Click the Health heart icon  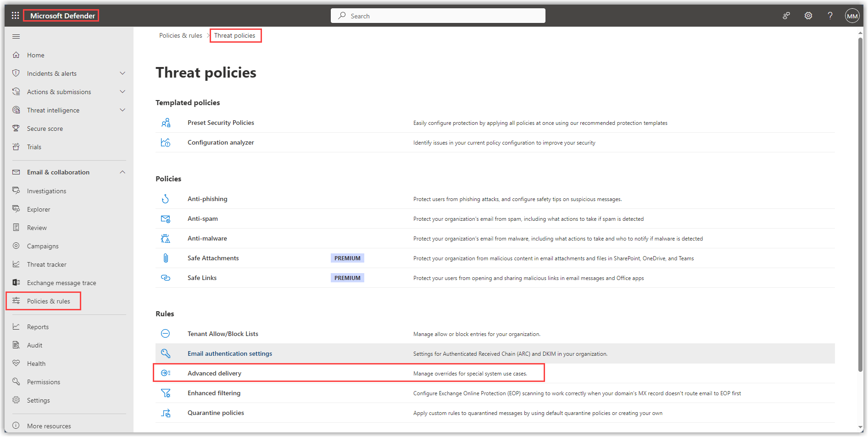coord(16,363)
